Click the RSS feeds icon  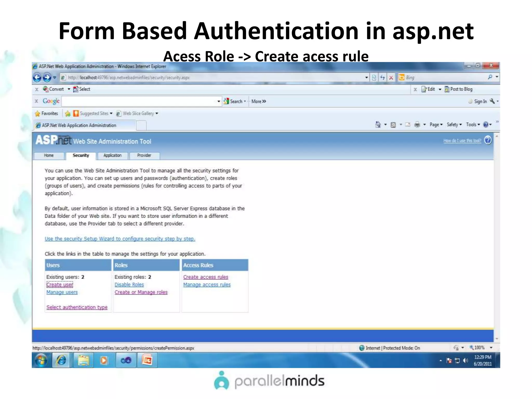pyautogui.click(x=393, y=125)
